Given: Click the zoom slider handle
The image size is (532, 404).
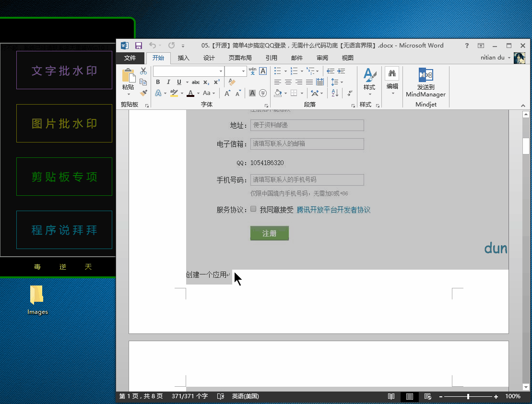Looking at the screenshot, I should 468,396.
